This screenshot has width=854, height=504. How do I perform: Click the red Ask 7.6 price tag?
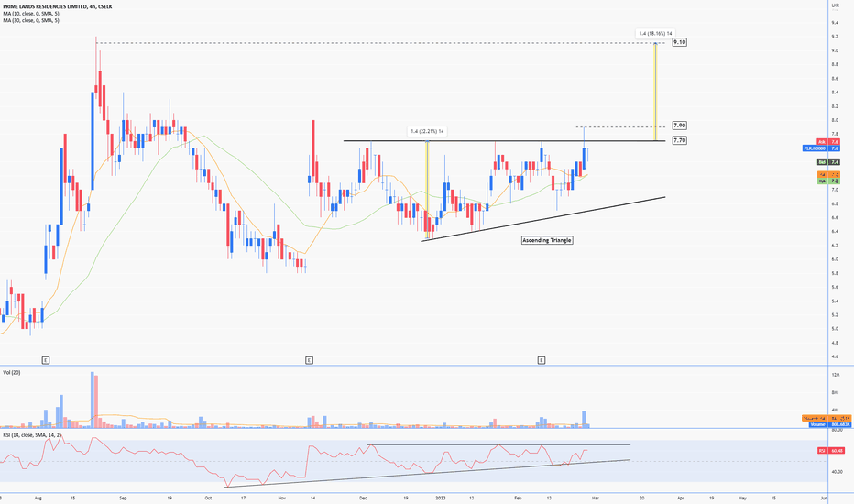click(828, 142)
